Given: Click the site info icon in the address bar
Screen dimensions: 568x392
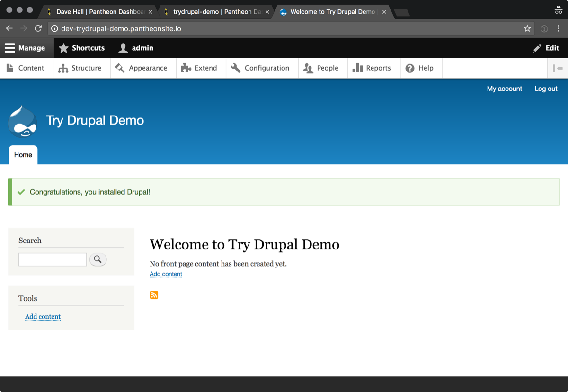Looking at the screenshot, I should pyautogui.click(x=54, y=29).
